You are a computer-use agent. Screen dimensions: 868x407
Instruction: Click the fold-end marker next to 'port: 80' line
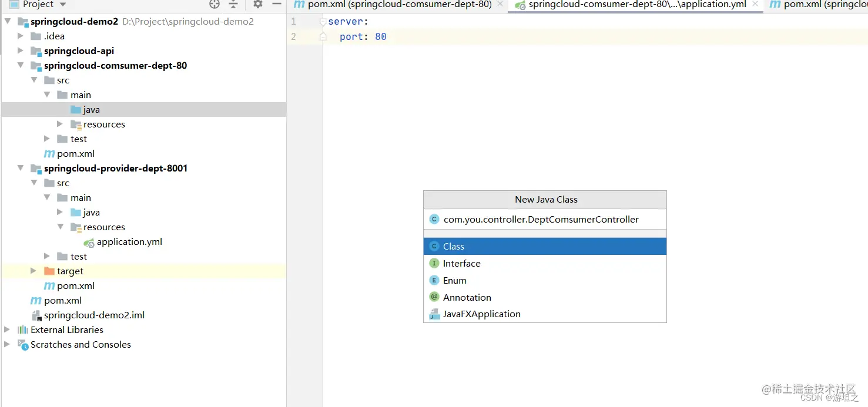coord(323,36)
